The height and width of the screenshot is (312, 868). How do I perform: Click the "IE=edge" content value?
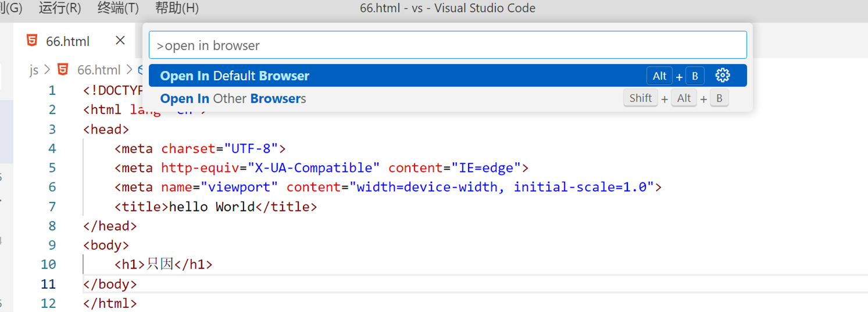(x=486, y=168)
